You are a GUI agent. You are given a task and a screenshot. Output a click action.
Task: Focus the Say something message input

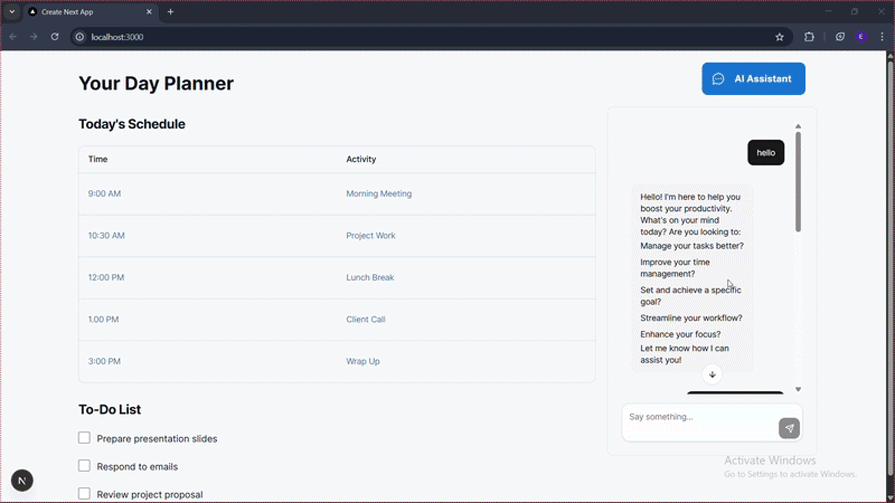pyautogui.click(x=697, y=418)
